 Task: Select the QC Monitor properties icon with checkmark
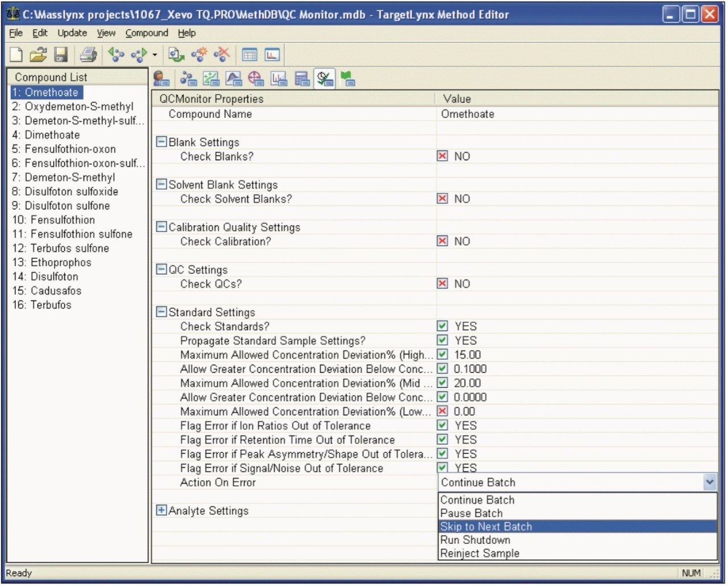point(325,79)
